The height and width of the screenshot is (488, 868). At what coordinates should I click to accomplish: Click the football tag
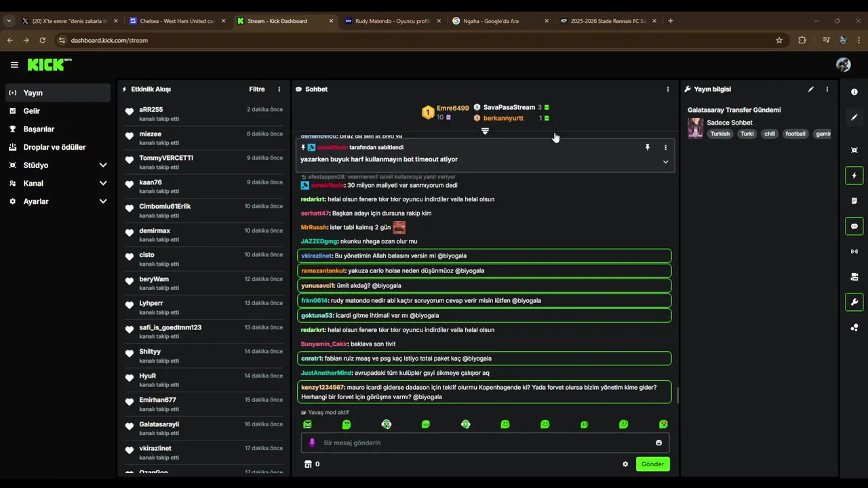tap(795, 134)
